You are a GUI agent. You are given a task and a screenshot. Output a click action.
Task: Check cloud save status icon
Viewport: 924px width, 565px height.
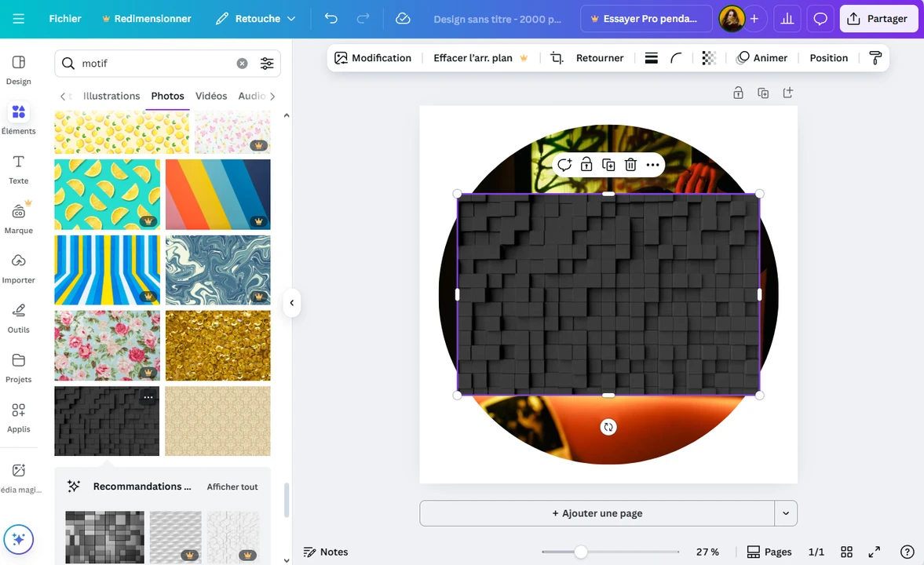[x=403, y=19]
